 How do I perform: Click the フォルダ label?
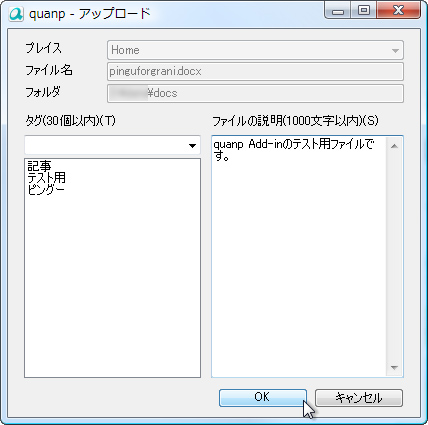coord(43,92)
